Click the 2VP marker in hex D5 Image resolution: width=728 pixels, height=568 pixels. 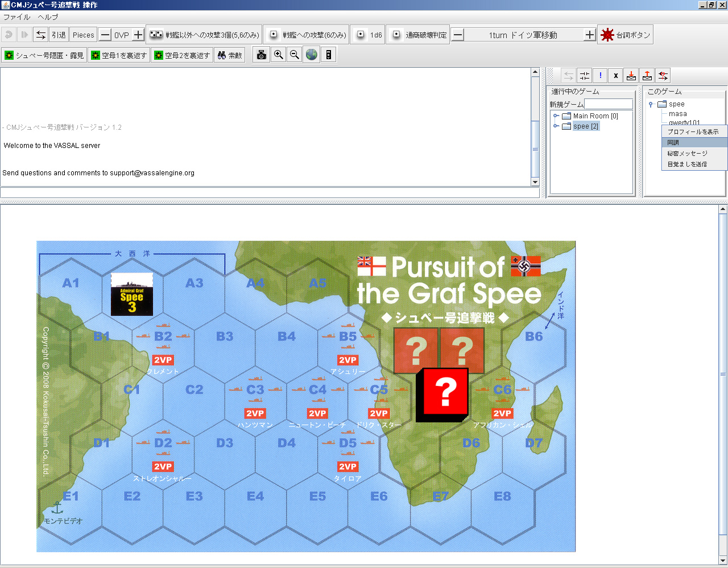348,467
